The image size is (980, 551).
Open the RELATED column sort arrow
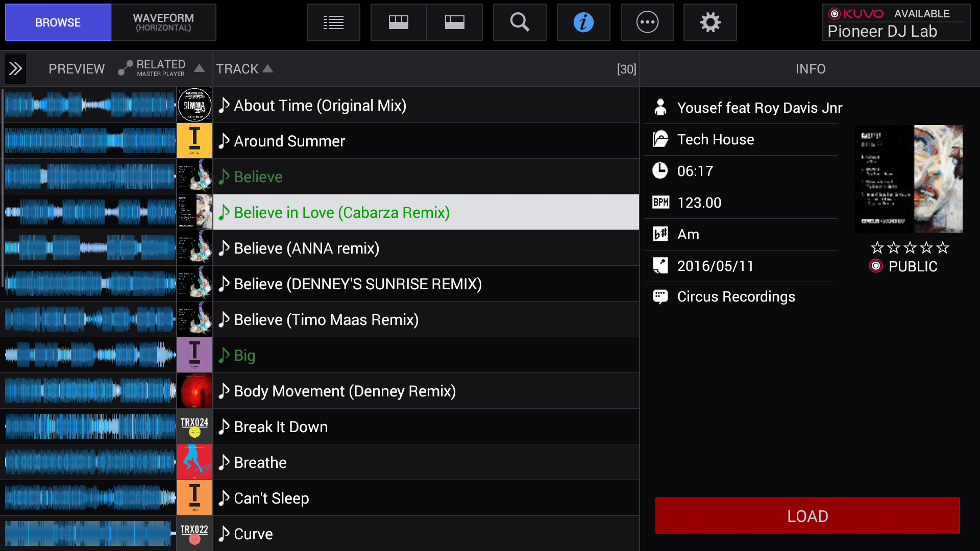pos(200,68)
